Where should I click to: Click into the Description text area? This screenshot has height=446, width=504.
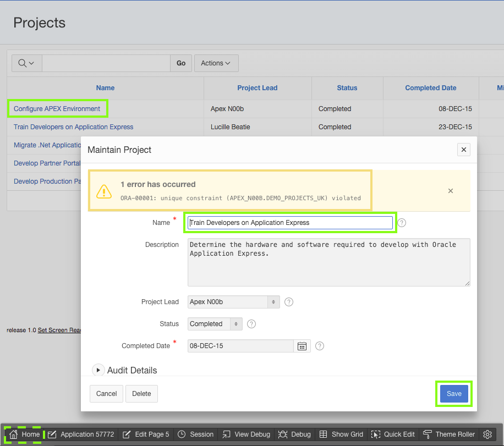328,262
